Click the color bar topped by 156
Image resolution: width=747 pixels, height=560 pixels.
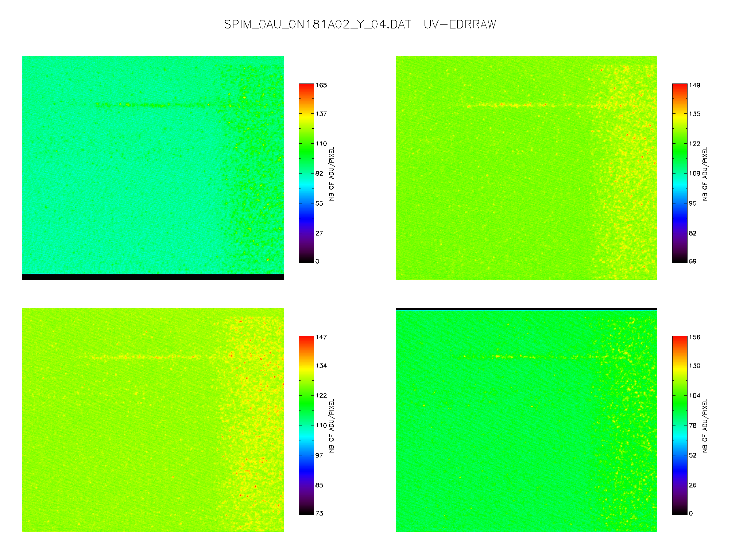[680, 425]
